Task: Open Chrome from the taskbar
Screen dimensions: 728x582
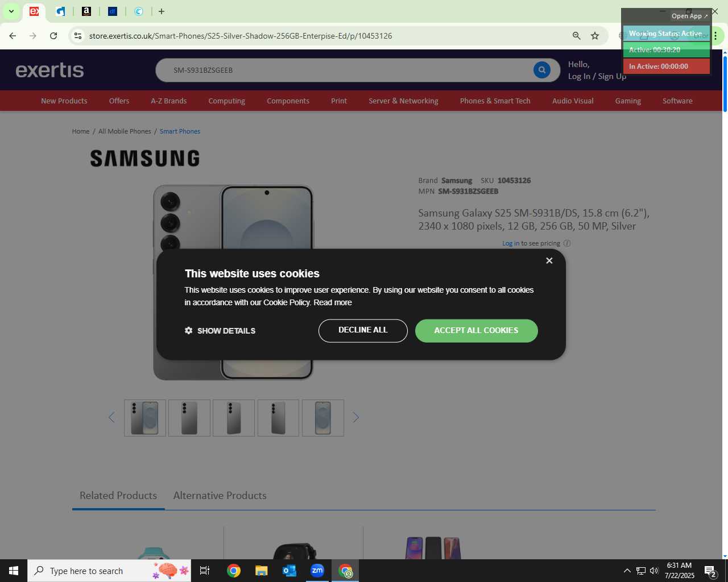Action: 234,571
